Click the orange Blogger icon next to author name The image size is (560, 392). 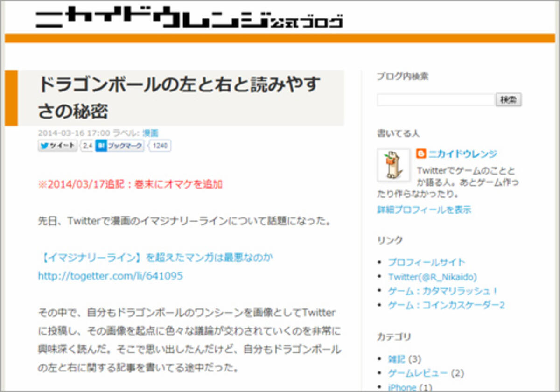point(421,154)
